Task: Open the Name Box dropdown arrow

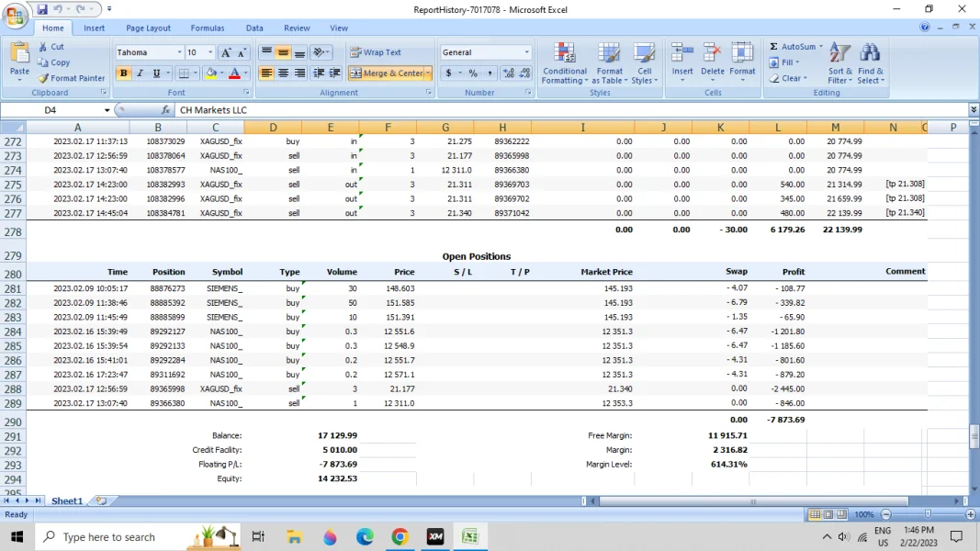Action: tap(107, 110)
